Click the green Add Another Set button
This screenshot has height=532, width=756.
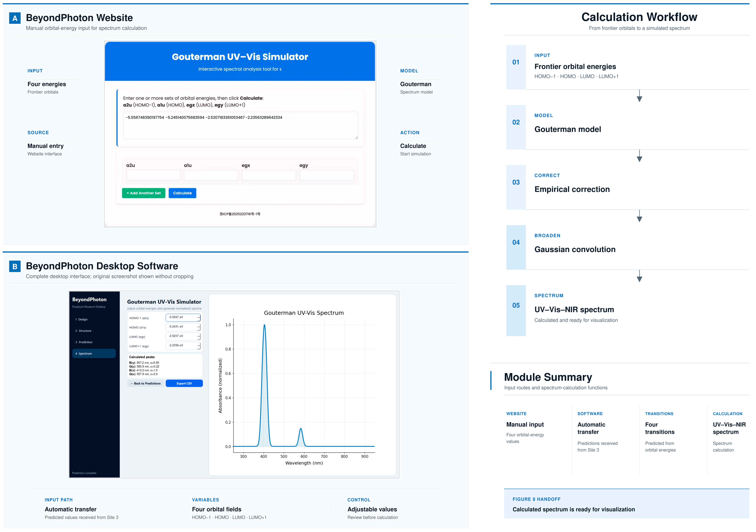(x=144, y=193)
